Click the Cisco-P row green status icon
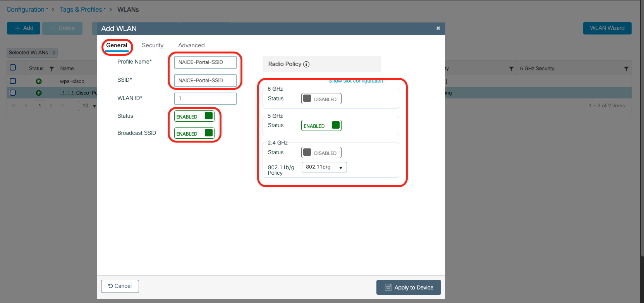644x303 pixels. pos(39,93)
